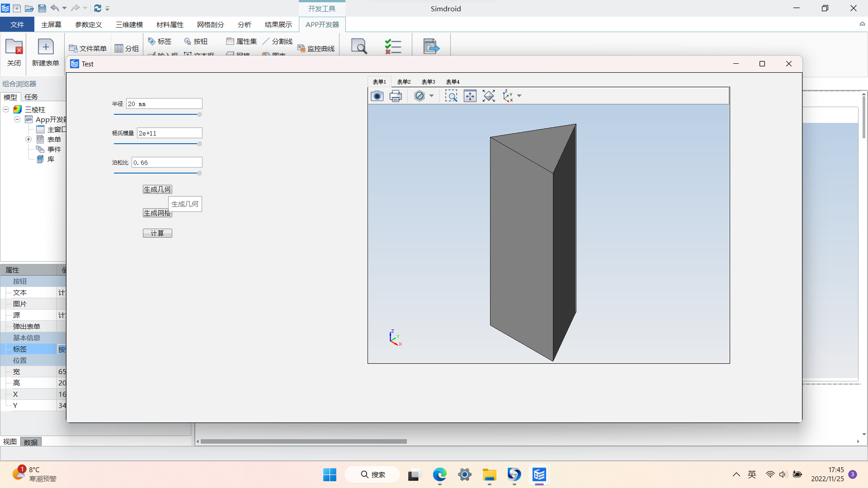
Task: Switch to the 主屏幕 ribbon tab
Action: pyautogui.click(x=51, y=24)
